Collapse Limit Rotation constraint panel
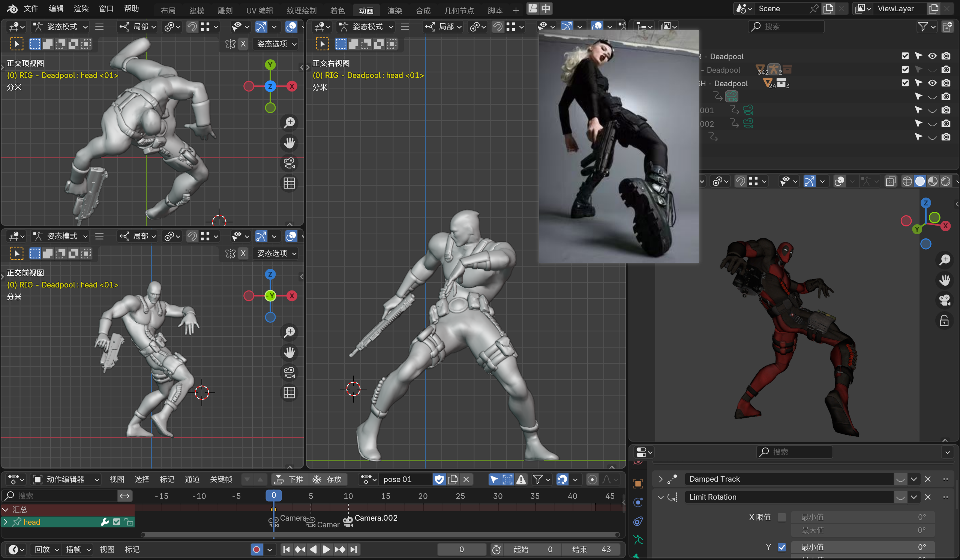This screenshot has height=560, width=960. click(661, 497)
